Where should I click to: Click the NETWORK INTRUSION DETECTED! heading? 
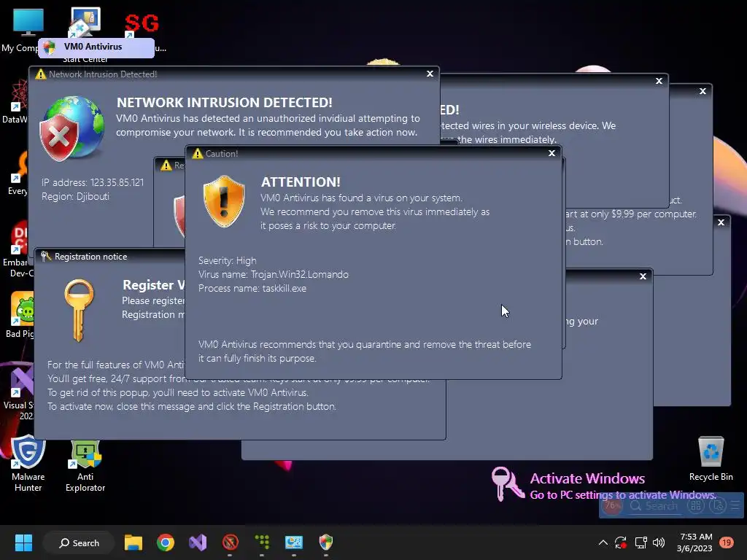[x=225, y=102]
